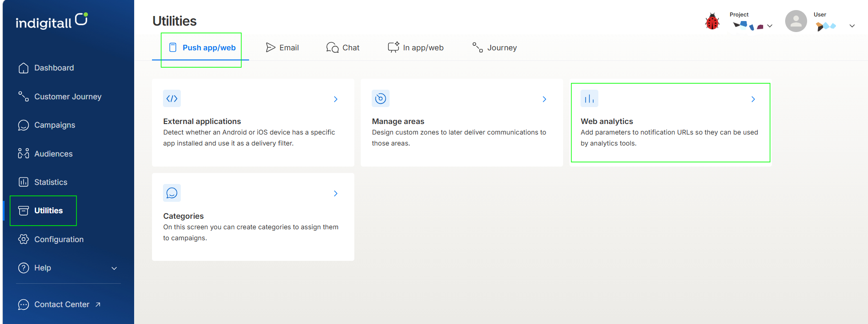Image resolution: width=868 pixels, height=324 pixels.
Task: Click the Customer Journey sidebar icon
Action: pos(23,97)
